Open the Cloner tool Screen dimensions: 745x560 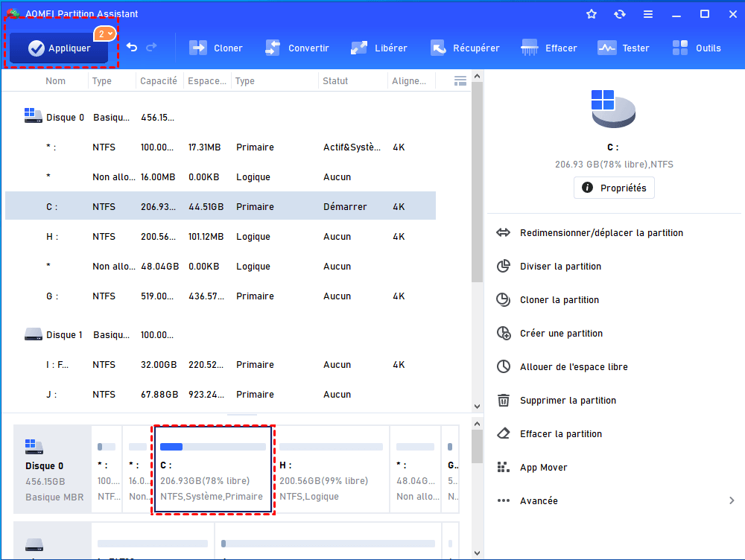pyautogui.click(x=216, y=48)
